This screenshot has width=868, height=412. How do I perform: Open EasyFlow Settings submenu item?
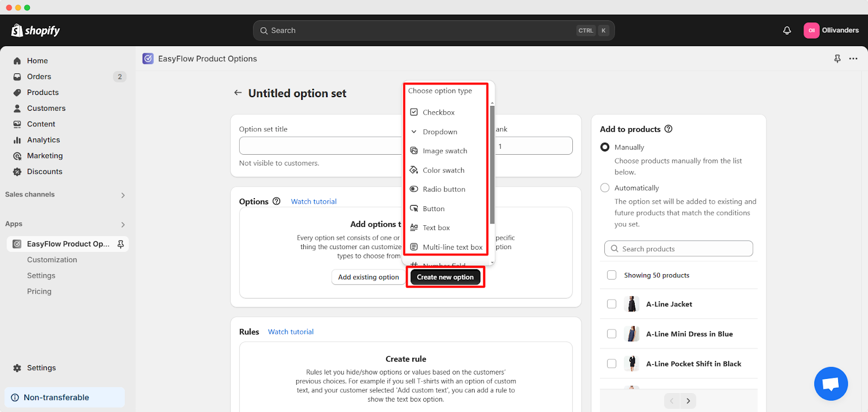coord(41,276)
